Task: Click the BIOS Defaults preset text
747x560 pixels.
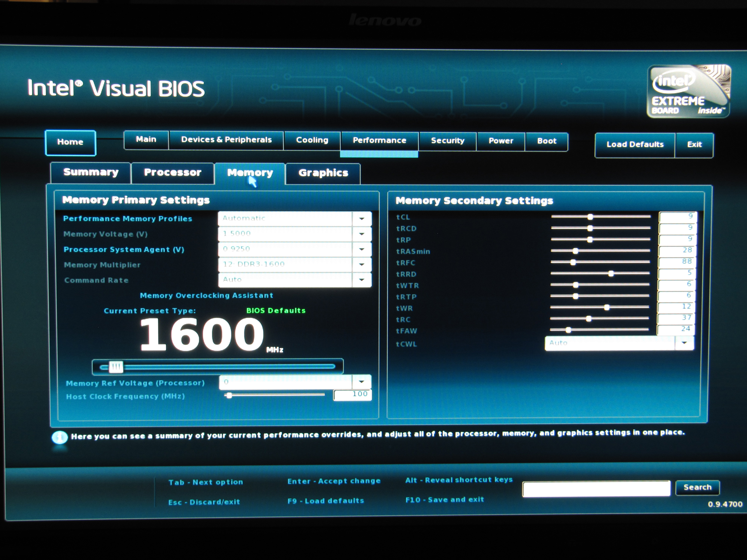Action: 276,311
